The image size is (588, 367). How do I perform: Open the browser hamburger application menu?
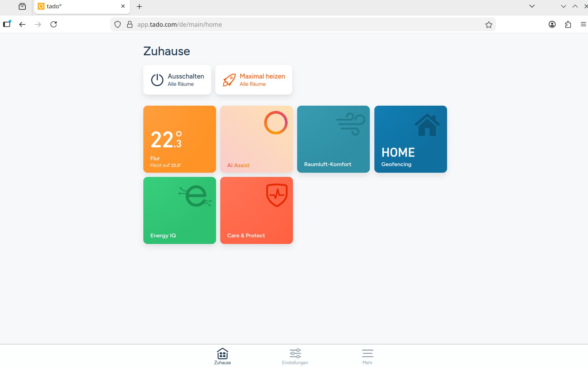click(583, 24)
